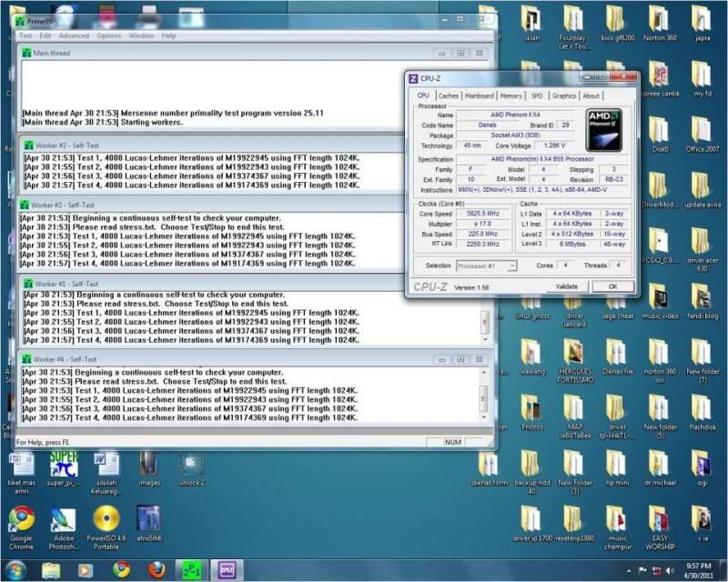728x582 pixels.
Task: Select the Office 2007 desktop folder
Action: [703, 135]
